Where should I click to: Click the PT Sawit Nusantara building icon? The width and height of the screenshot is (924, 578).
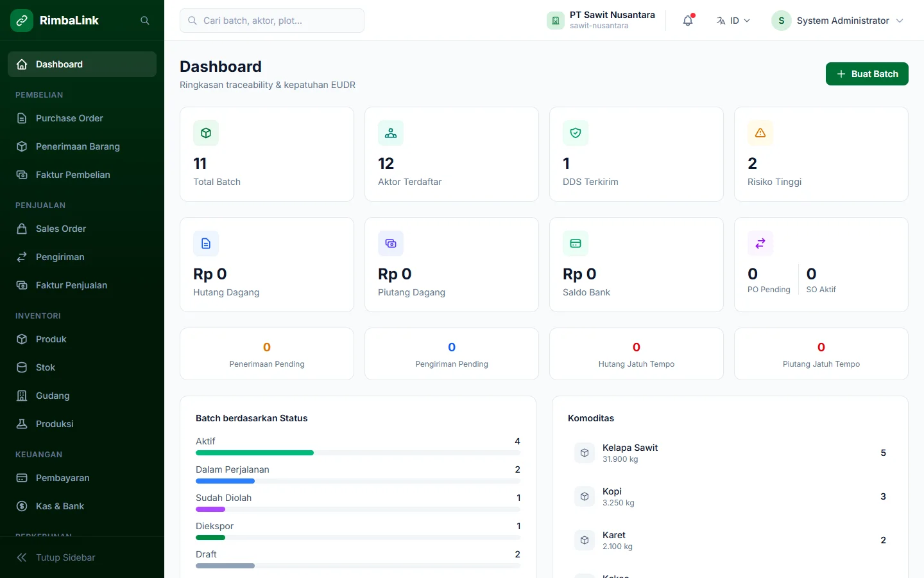point(556,21)
